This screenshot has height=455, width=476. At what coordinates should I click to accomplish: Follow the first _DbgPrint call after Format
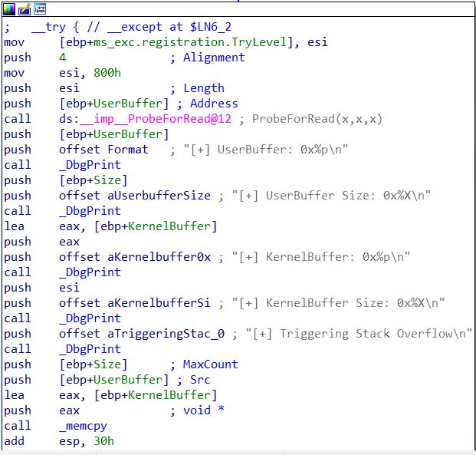(x=90, y=165)
